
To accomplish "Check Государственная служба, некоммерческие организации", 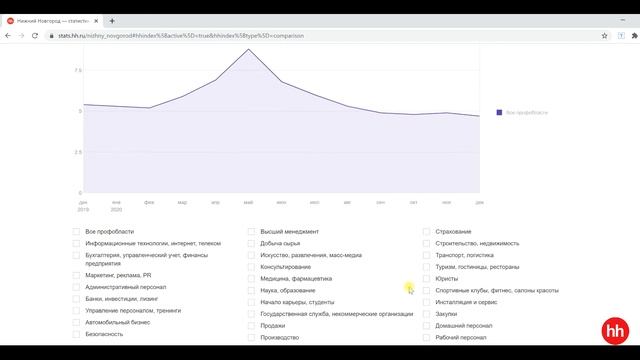I will coord(251,314).
